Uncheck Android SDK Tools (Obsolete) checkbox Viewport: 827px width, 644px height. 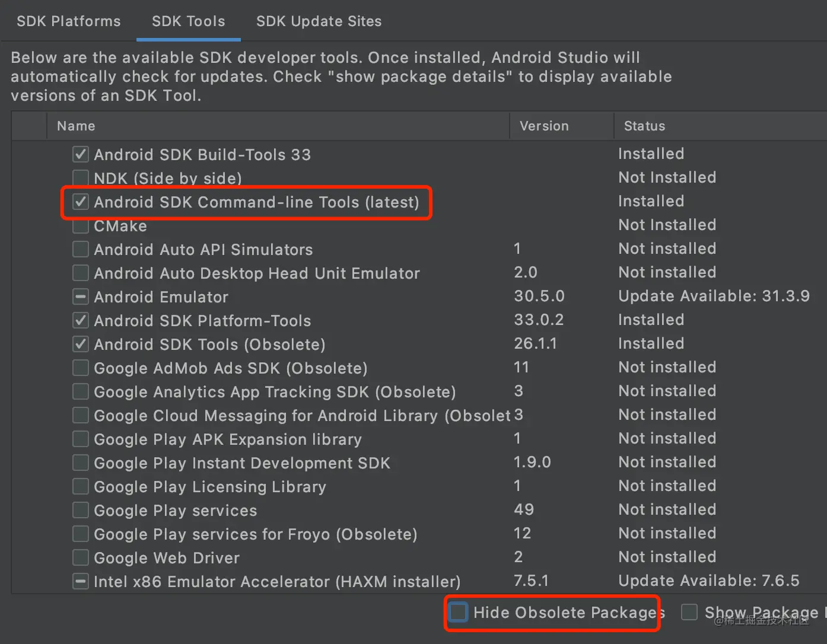[x=81, y=344]
